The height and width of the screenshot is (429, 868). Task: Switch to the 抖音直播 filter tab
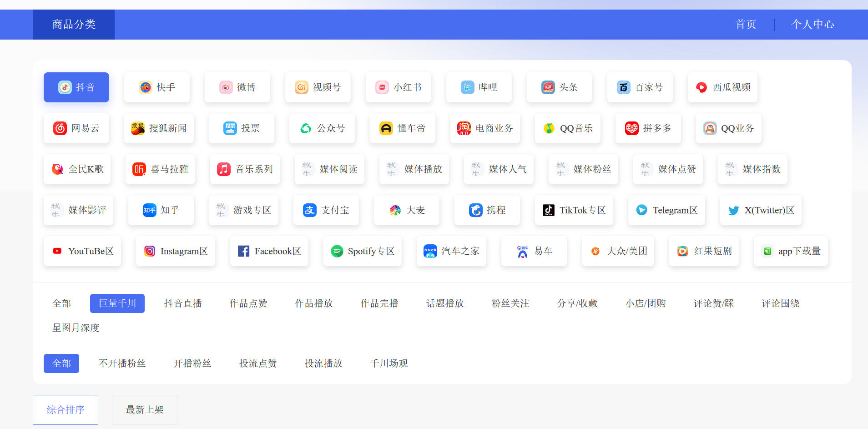[x=183, y=303]
